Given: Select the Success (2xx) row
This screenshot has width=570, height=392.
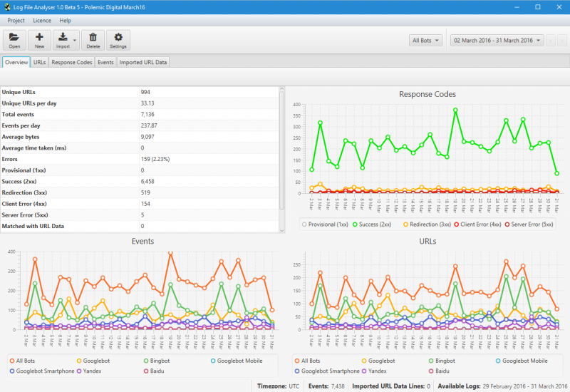Looking at the screenshot, I should point(140,182).
